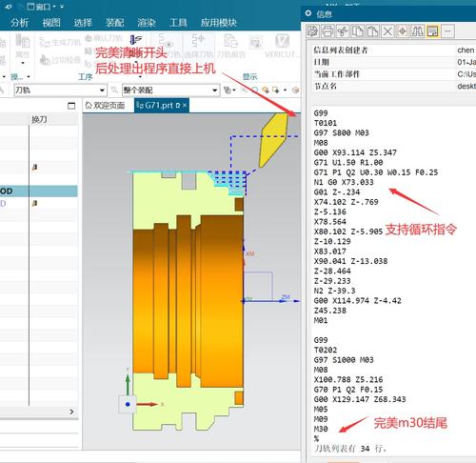Click the 刀轨列表有 34 行 summary line
The image size is (476, 463).
[350, 449]
